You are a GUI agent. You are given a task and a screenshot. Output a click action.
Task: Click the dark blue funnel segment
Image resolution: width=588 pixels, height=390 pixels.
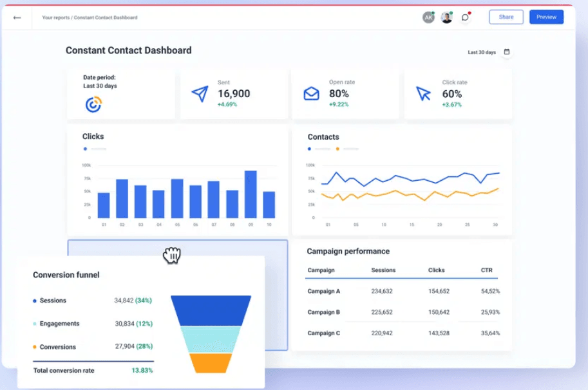[x=211, y=311]
